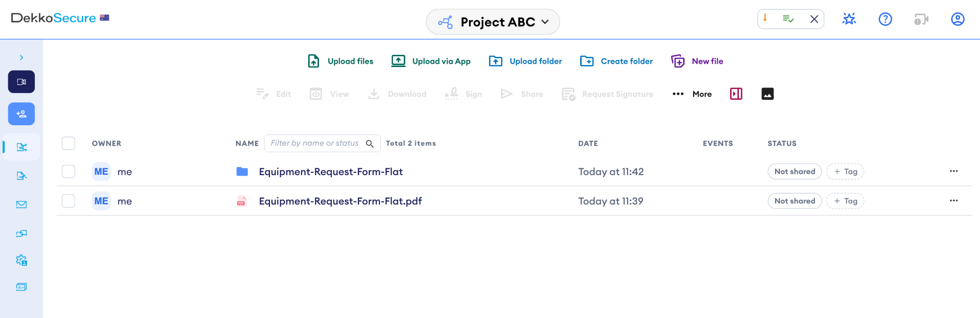The height and width of the screenshot is (318, 980).
Task: Tick the checkbox for the Equipment-Request-Form-Flat folder
Action: (69, 172)
